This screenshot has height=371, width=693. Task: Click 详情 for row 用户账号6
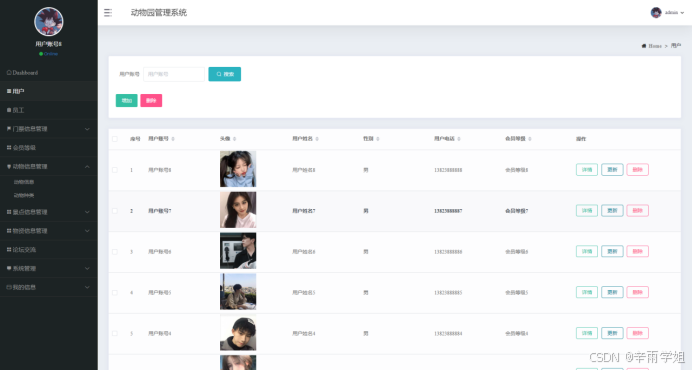586,251
